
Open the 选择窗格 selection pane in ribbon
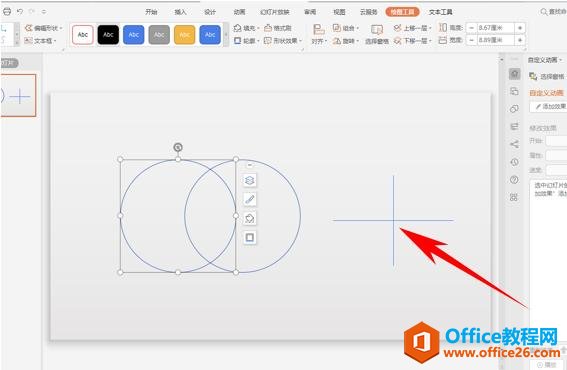(377, 35)
